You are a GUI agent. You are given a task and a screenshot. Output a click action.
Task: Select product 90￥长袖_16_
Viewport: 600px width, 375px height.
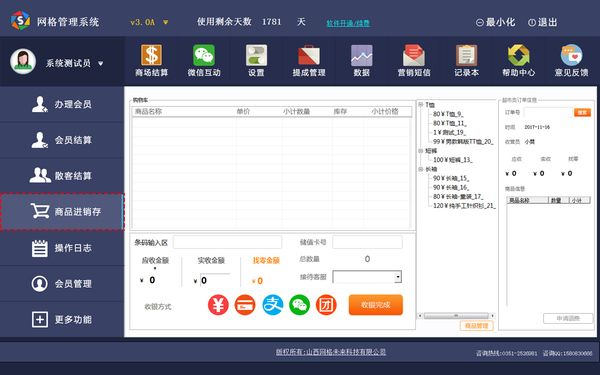tap(451, 188)
